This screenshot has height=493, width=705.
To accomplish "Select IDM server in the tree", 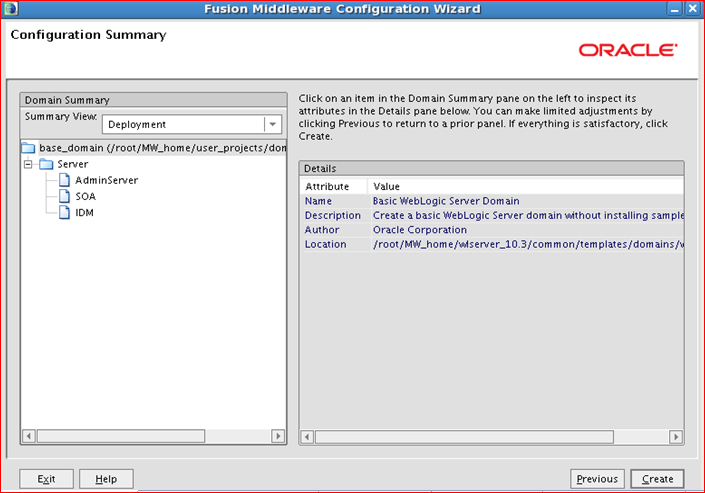I will click(x=85, y=212).
